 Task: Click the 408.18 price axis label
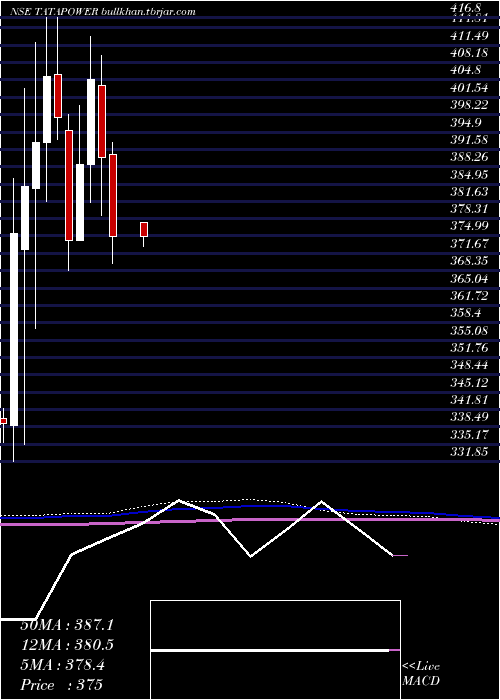469,54
